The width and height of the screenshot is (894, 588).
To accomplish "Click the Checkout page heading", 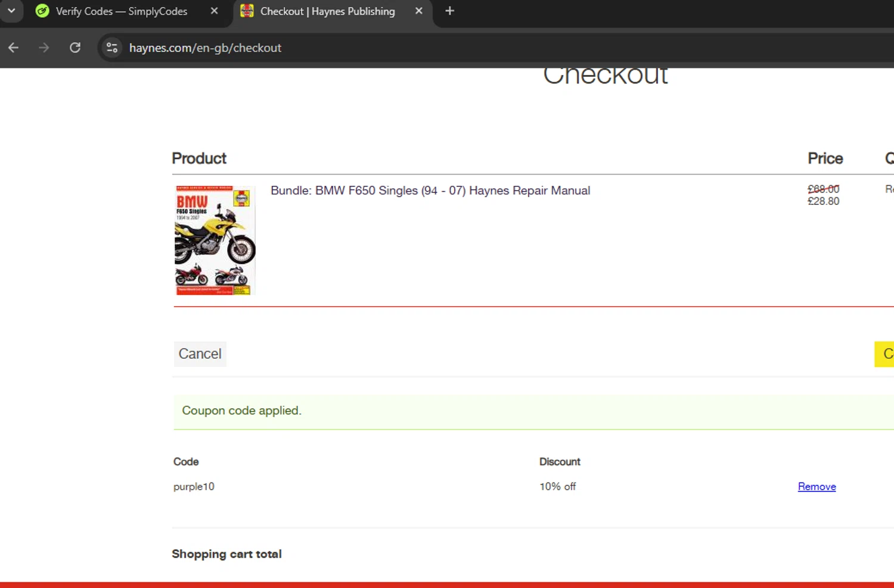I will click(x=606, y=77).
